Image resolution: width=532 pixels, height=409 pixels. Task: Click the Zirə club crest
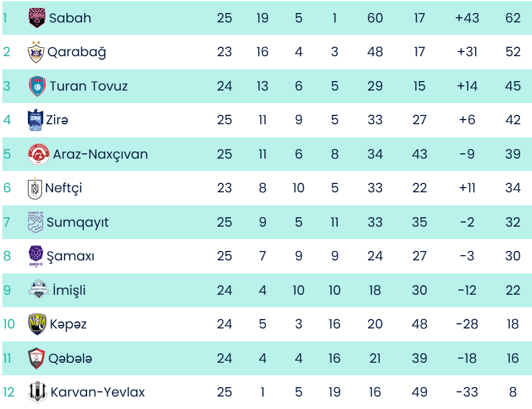(36, 120)
